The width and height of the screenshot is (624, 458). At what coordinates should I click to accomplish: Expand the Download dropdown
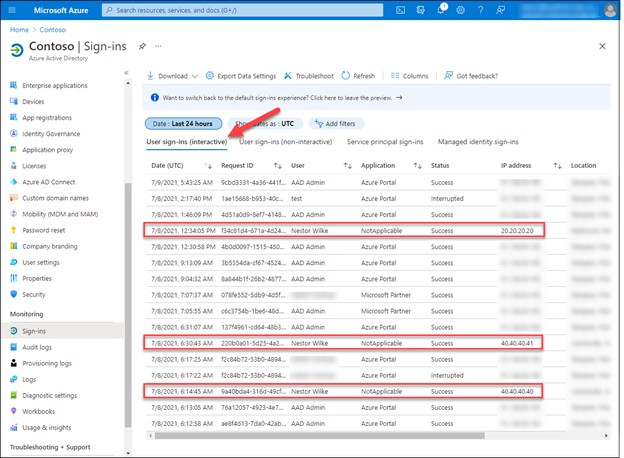coord(172,76)
